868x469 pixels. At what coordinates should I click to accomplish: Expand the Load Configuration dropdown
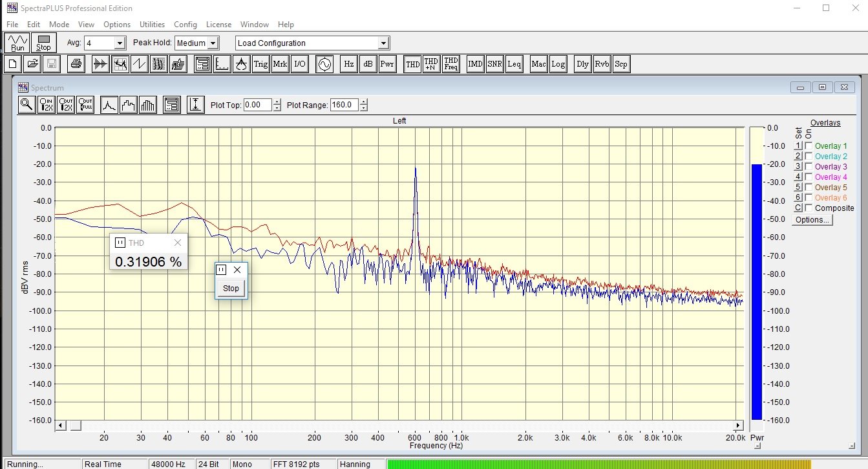tap(383, 43)
